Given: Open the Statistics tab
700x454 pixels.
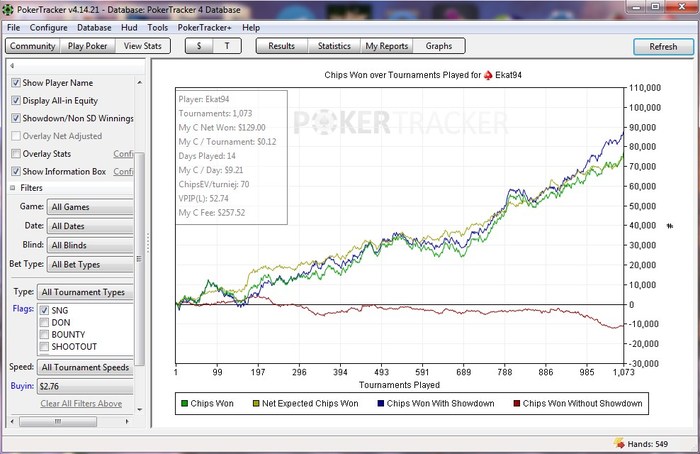Looking at the screenshot, I should pos(334,46).
